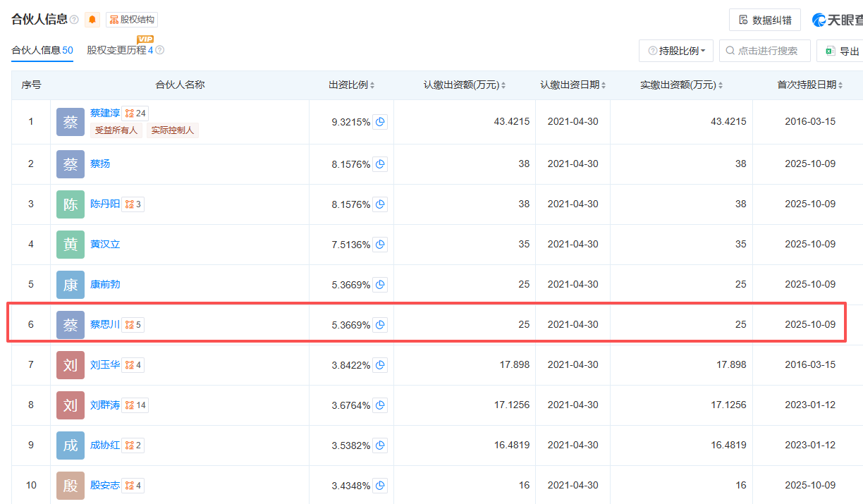Click pie chart icon beside 蔡思川's percentage
Image resolution: width=863 pixels, height=504 pixels.
[380, 324]
